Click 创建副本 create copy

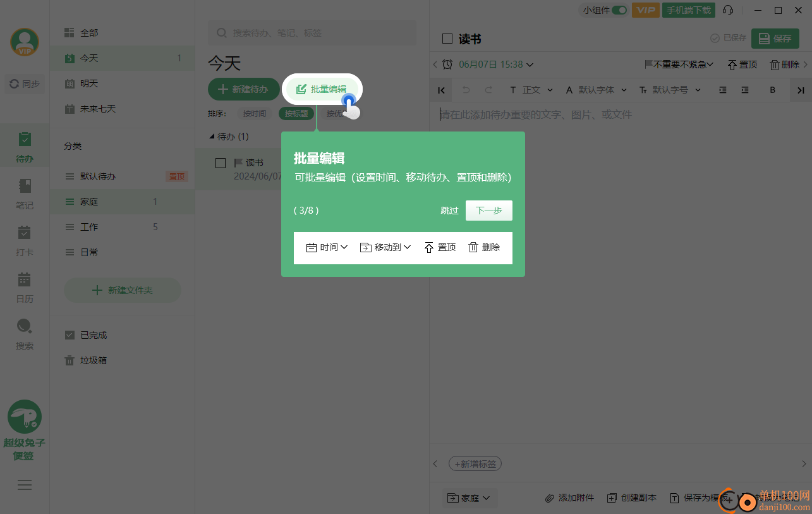[632, 498]
